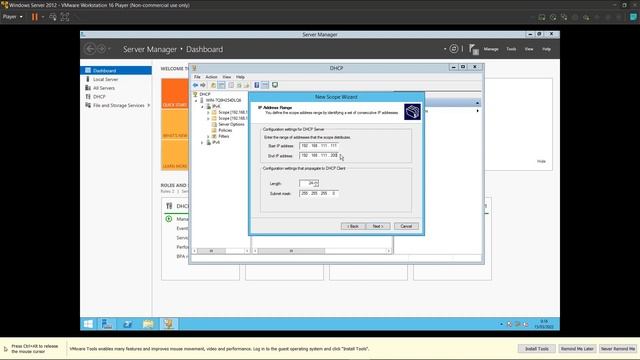Click the DHCP toolbar help icon

point(257,85)
